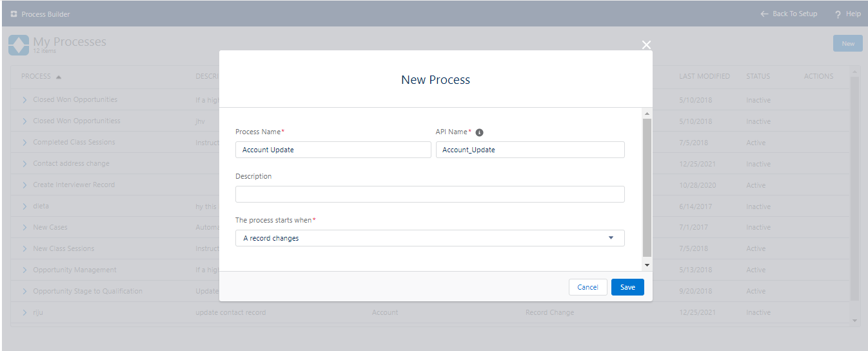Click the 'Account' cell in riju row
868x351 pixels.
pyautogui.click(x=385, y=312)
